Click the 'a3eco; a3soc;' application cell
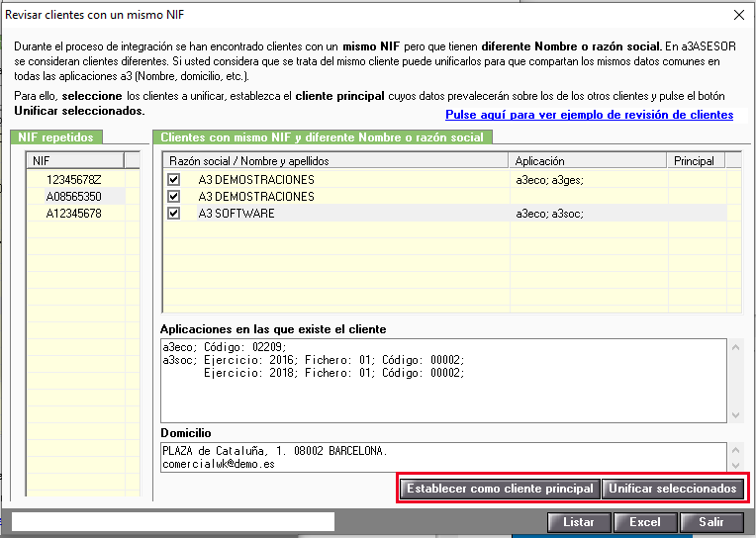 click(549, 214)
